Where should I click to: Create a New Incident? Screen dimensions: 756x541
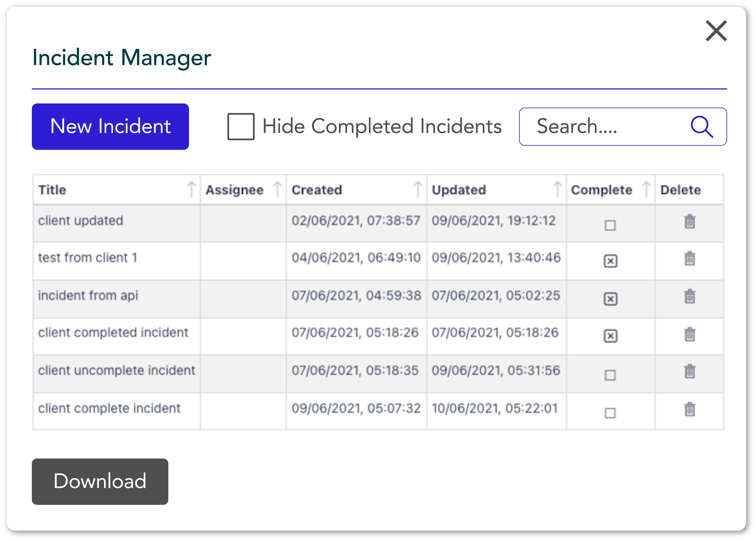[110, 127]
